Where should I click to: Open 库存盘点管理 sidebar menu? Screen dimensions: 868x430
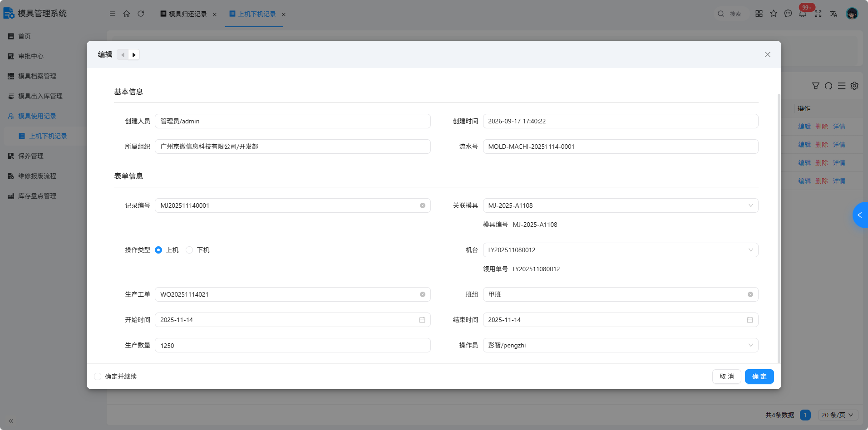click(x=37, y=196)
